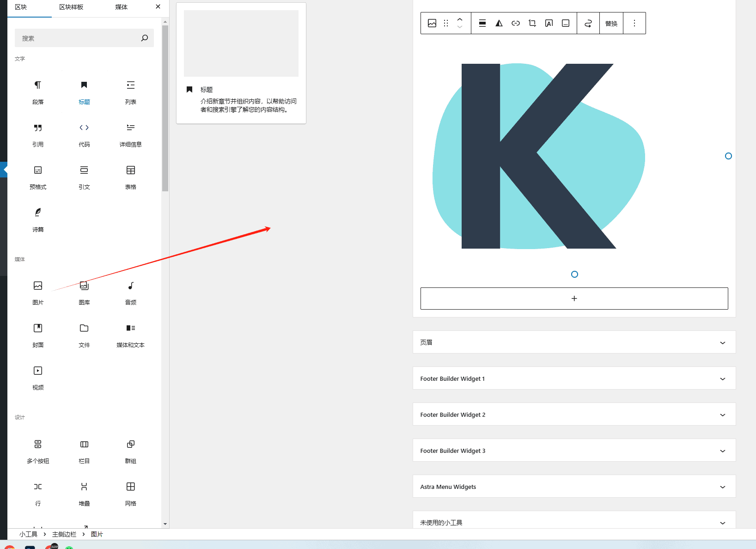The image size is (756, 549).
Task: Insert the 图库 (Gallery) block
Action: 84,292
